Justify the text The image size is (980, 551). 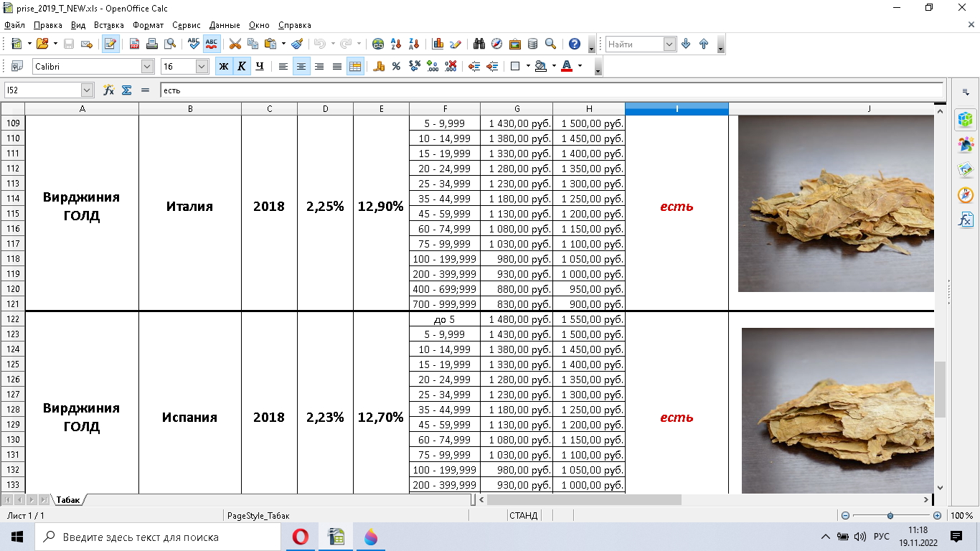coord(337,66)
